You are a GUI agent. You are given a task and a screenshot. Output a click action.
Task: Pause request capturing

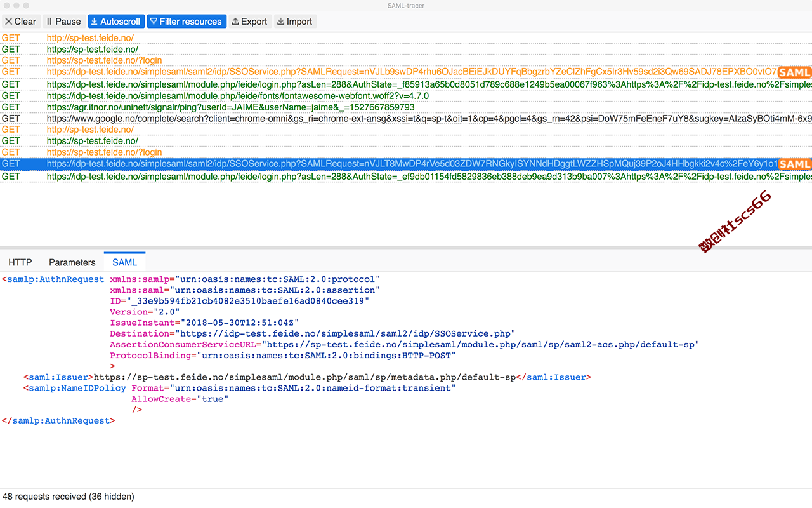coord(64,22)
